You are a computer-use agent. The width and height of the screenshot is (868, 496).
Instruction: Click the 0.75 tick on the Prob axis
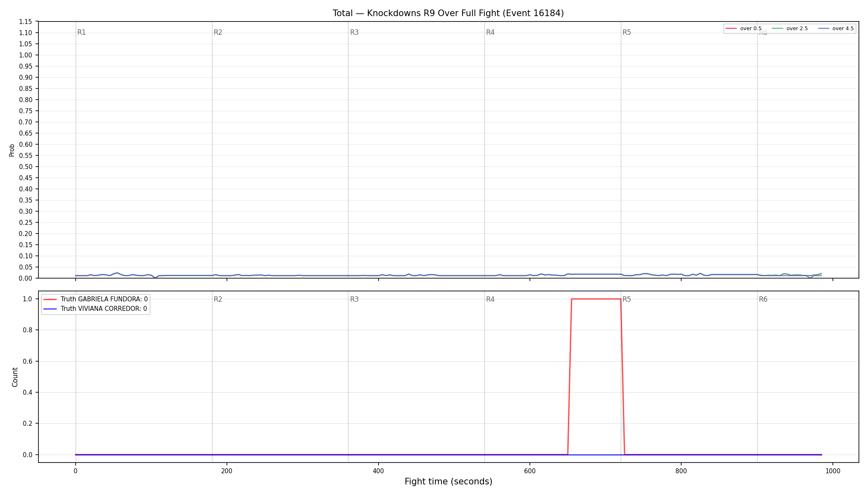[x=26, y=111]
